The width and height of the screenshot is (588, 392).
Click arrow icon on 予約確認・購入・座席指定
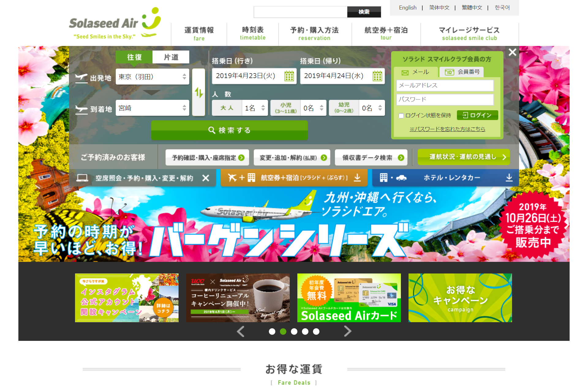[241, 158]
